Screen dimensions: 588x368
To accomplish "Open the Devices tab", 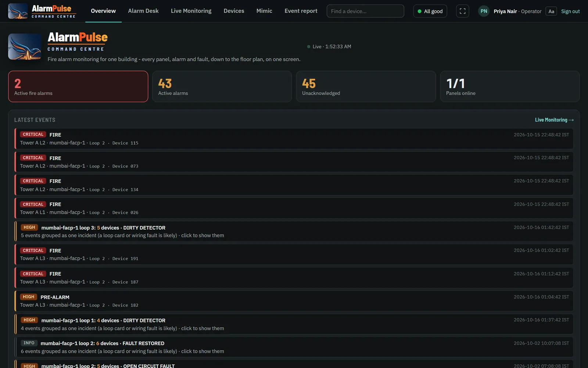I will coord(234,11).
